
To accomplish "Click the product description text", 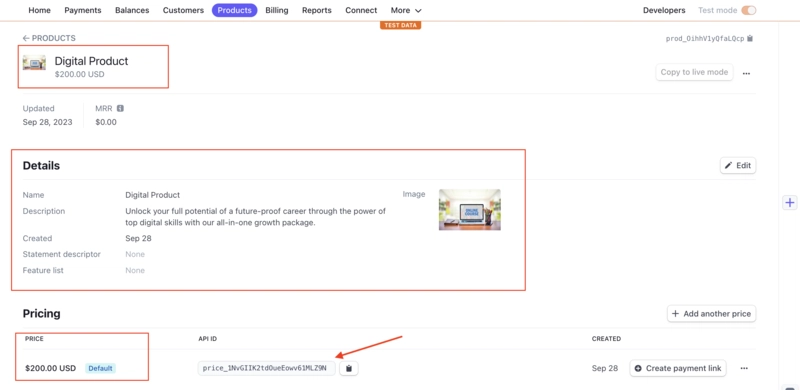I will 256,217.
